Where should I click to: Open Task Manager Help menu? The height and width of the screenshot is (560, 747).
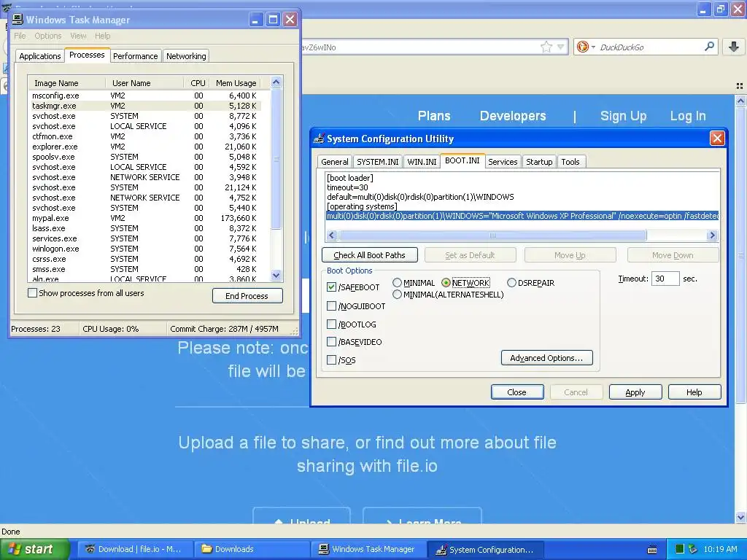(x=102, y=36)
